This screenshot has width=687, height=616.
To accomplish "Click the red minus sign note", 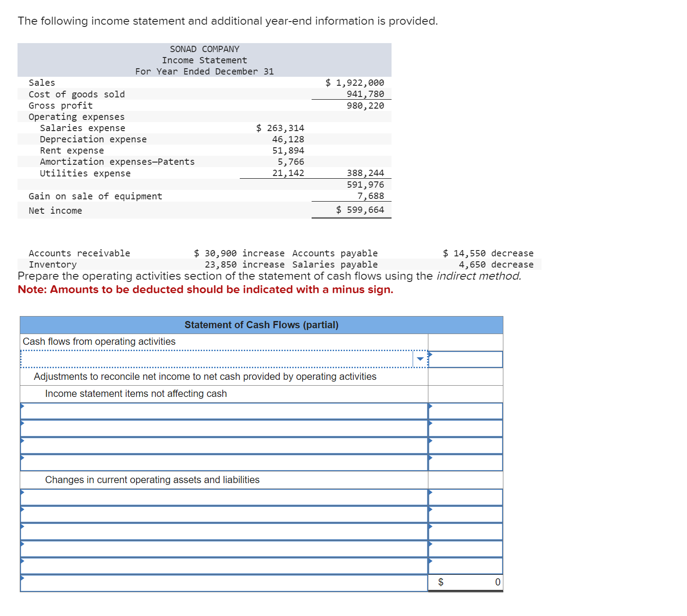I will (206, 290).
